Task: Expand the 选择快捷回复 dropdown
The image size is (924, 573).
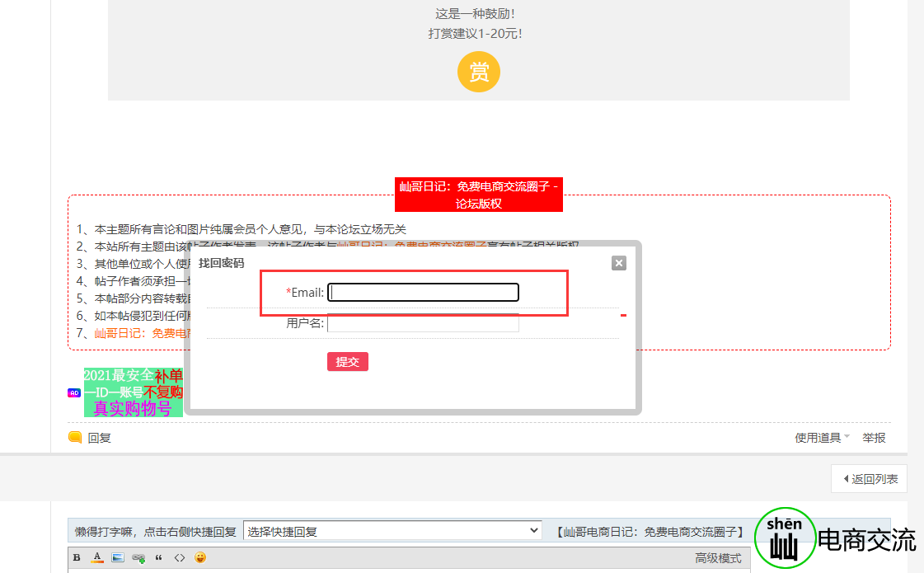Action: pyautogui.click(x=392, y=531)
